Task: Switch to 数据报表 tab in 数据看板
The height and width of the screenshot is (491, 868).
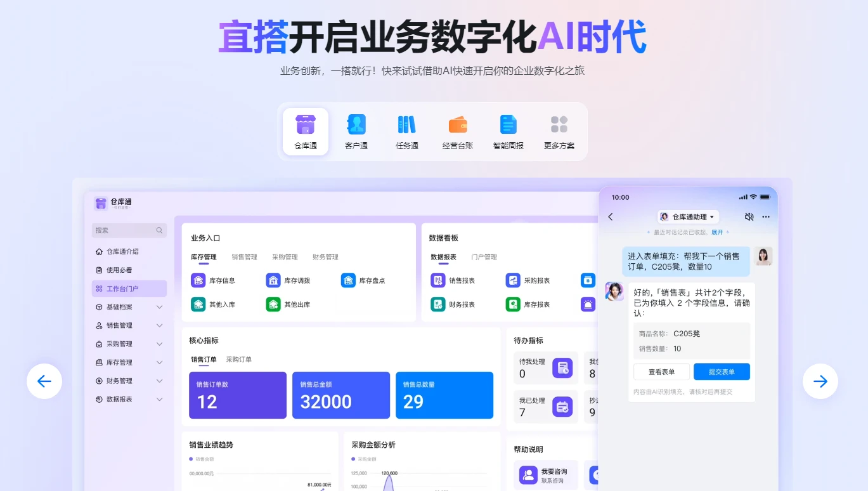Action: pos(443,257)
